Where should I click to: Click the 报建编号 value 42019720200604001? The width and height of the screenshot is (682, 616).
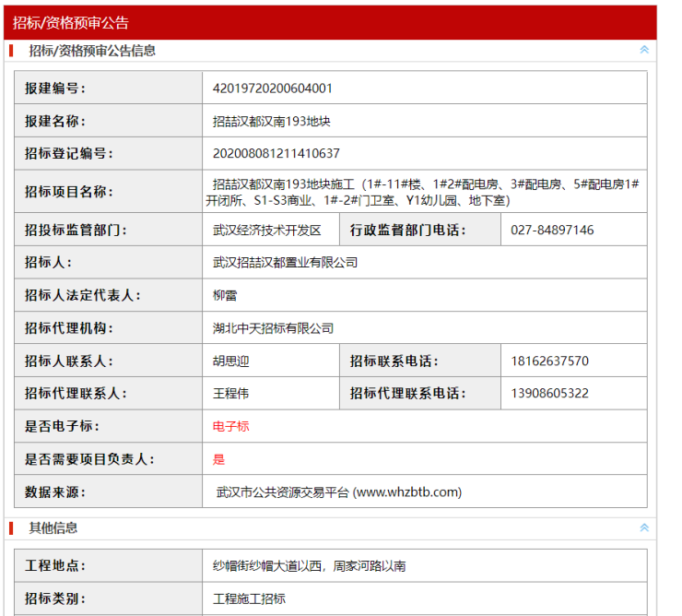pyautogui.click(x=272, y=89)
